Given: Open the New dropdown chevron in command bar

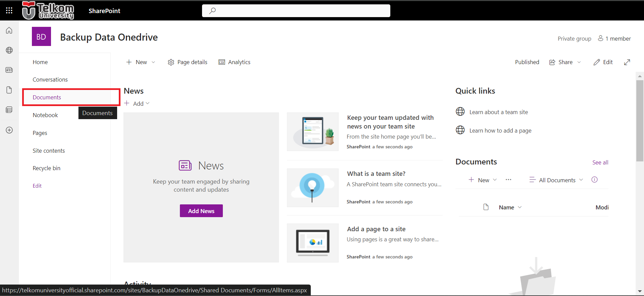Looking at the screenshot, I should click(x=153, y=62).
